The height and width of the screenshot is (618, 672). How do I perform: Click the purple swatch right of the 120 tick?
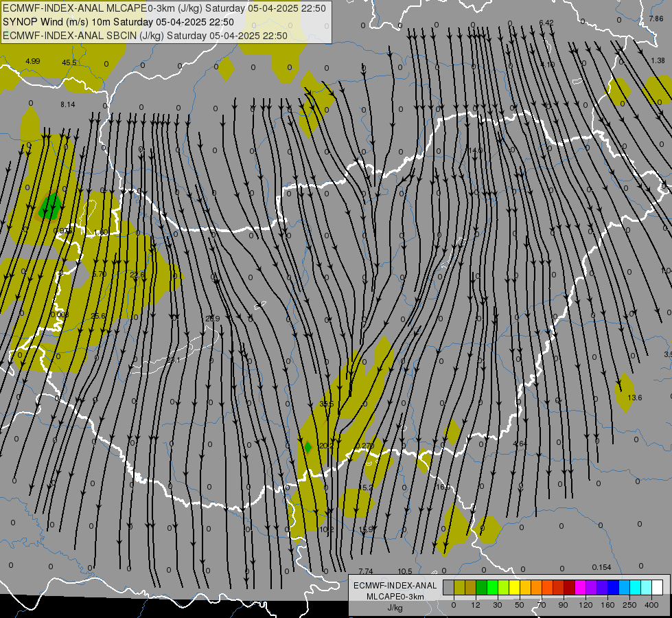tap(591, 588)
